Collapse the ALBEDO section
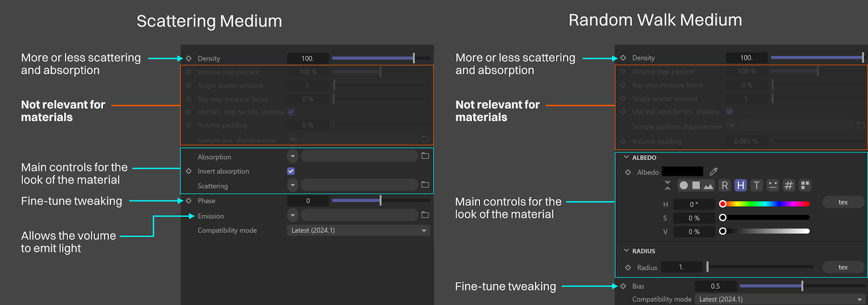Viewport: 868px width, 305px height. pos(627,157)
